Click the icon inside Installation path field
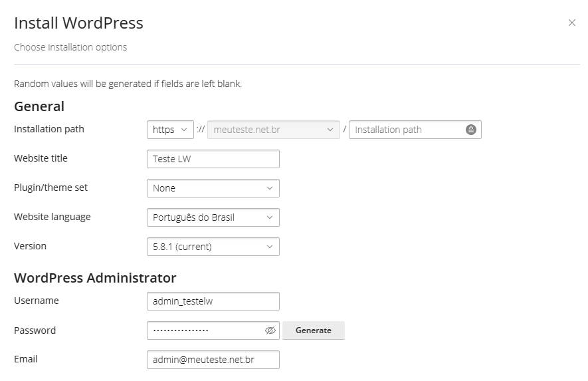The width and height of the screenshot is (588, 381). pyautogui.click(x=470, y=130)
